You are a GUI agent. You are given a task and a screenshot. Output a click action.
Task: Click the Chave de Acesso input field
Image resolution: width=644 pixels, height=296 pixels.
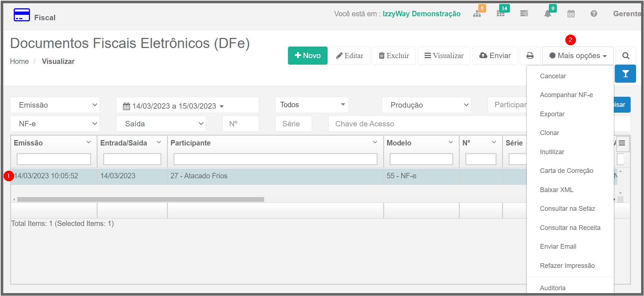(425, 124)
